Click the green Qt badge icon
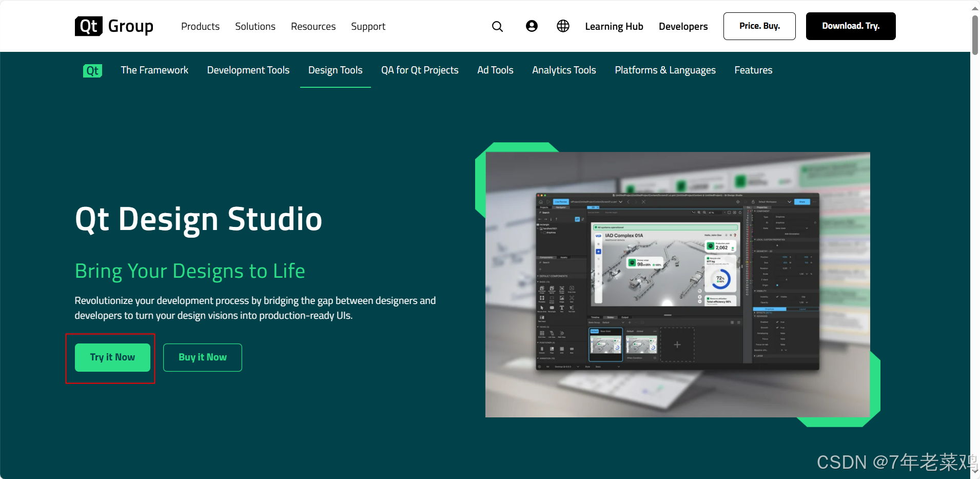 pos(92,70)
